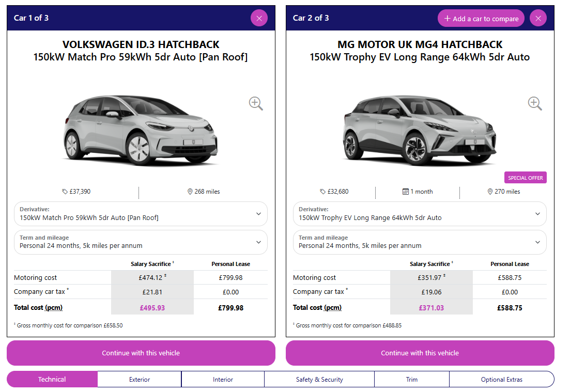Click the £37,390 price tag icon

pos(65,192)
